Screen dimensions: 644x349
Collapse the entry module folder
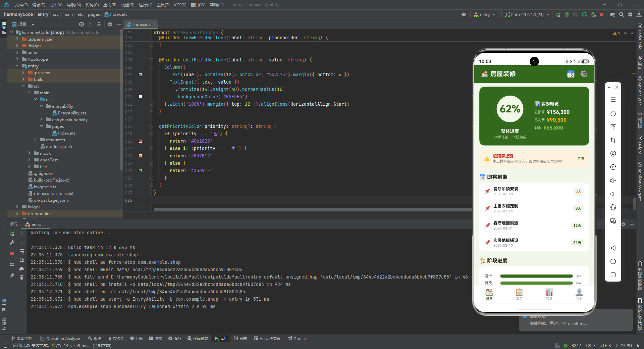tap(17, 66)
